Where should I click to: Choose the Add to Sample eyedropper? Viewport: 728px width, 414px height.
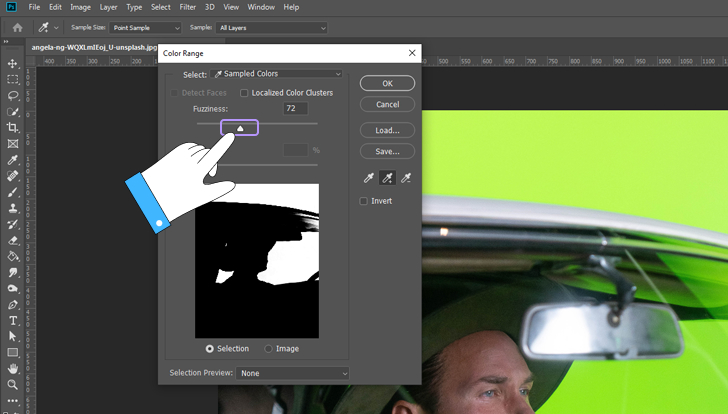(x=387, y=178)
